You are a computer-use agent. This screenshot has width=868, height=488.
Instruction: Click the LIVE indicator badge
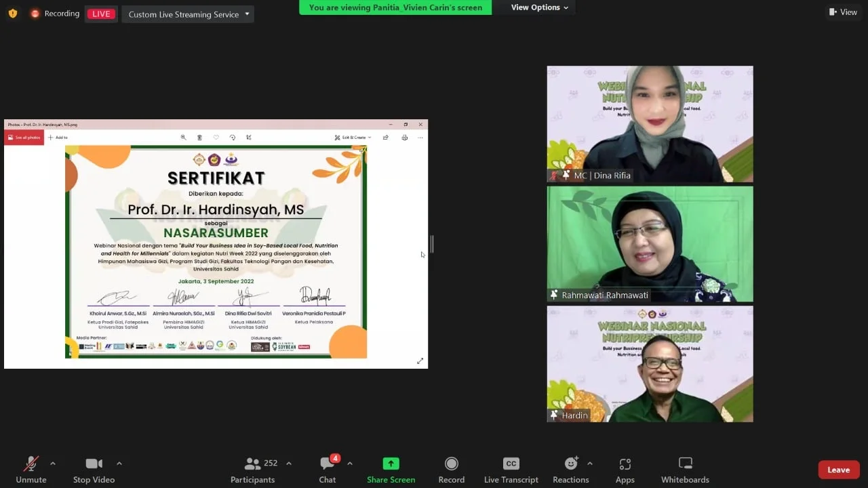101,14
